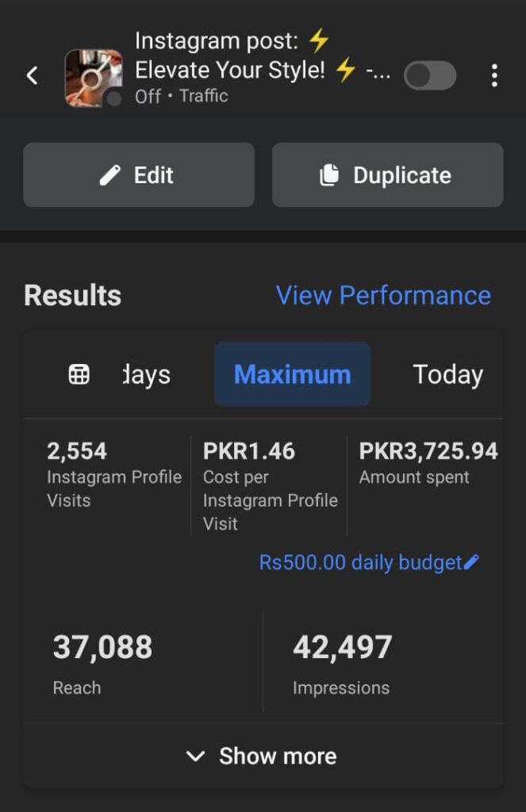Click the pencil icon beside daily budget
Image resolution: width=526 pixels, height=812 pixels.
coord(471,562)
